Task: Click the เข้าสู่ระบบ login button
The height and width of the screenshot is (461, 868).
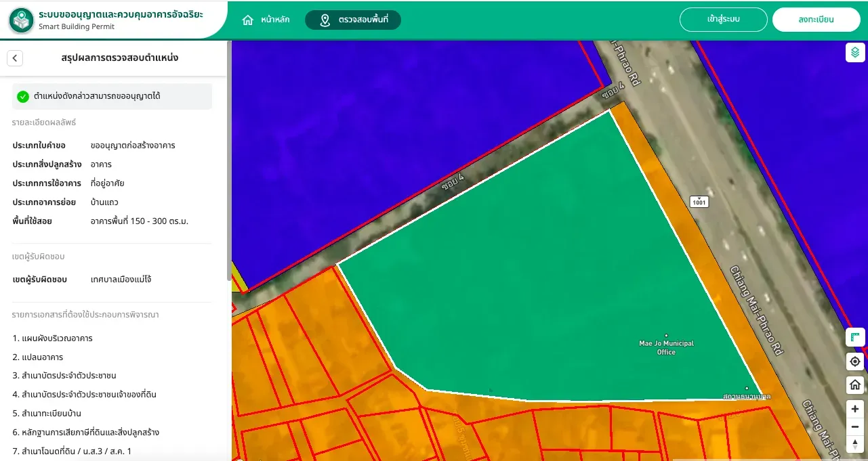Action: coord(724,20)
